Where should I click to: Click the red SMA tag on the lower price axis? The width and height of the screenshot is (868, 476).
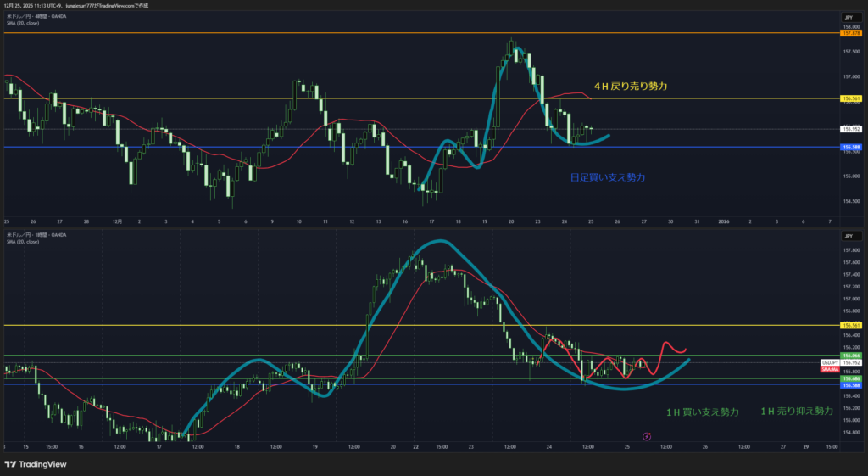click(x=830, y=369)
